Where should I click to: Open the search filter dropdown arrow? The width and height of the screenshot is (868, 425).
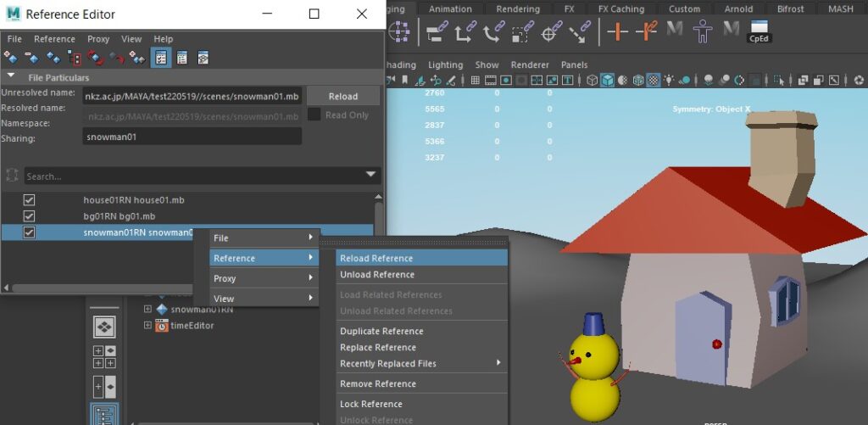(371, 175)
